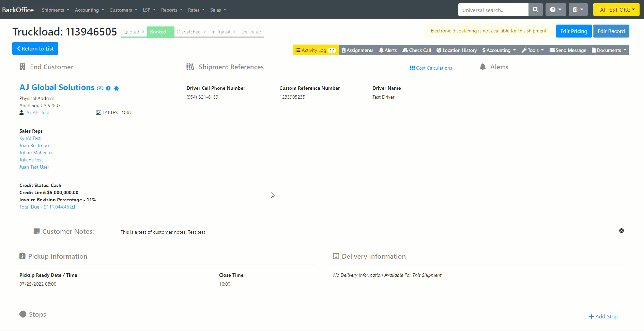Screen dimensions: 644x331
Task: Open the Reports menu
Action: tap(172, 10)
